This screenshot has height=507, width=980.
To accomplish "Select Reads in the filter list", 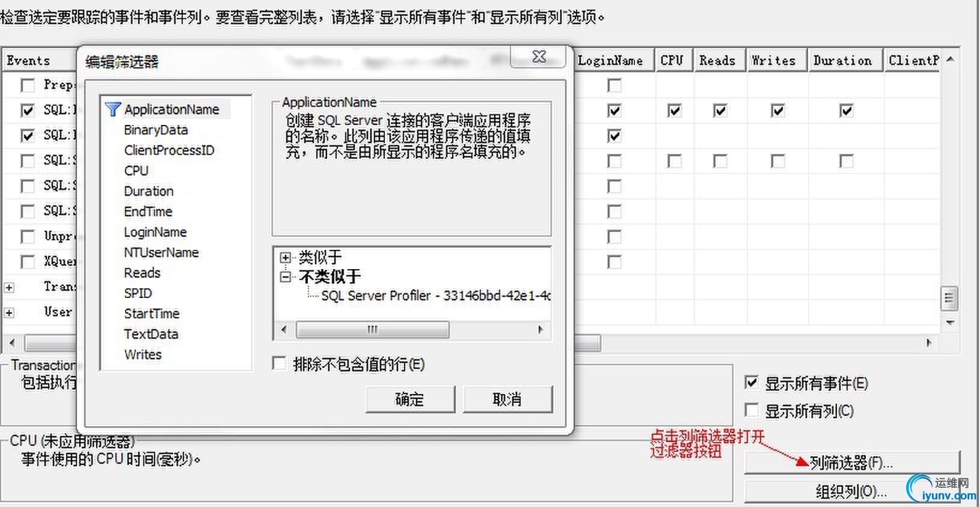I will (x=142, y=273).
